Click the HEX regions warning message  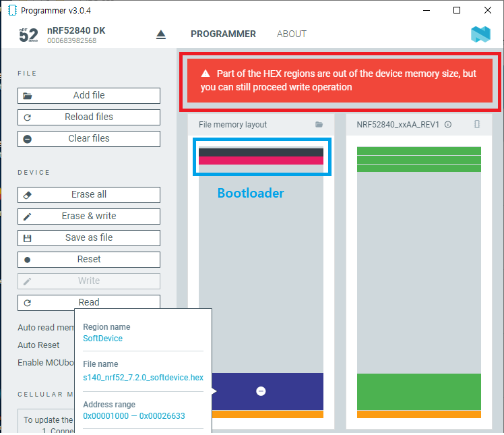pyautogui.click(x=340, y=80)
